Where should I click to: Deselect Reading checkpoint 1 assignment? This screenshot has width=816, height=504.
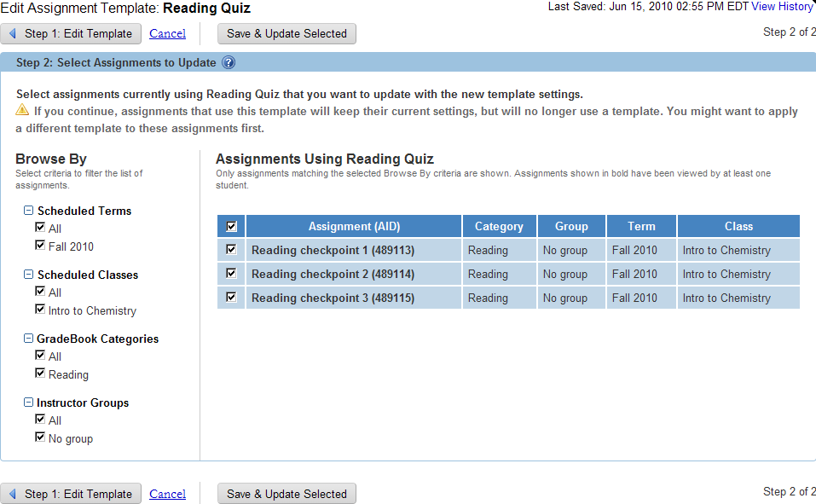click(x=231, y=250)
